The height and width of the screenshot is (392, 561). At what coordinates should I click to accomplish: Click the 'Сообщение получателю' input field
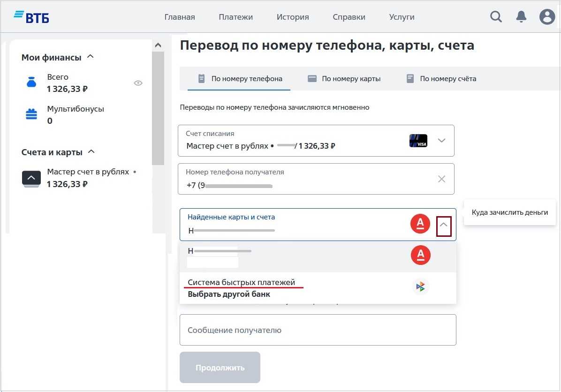point(318,330)
